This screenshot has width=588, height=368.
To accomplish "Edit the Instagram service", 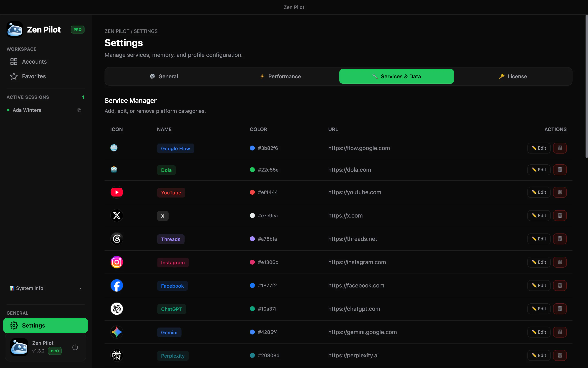I will click(539, 262).
